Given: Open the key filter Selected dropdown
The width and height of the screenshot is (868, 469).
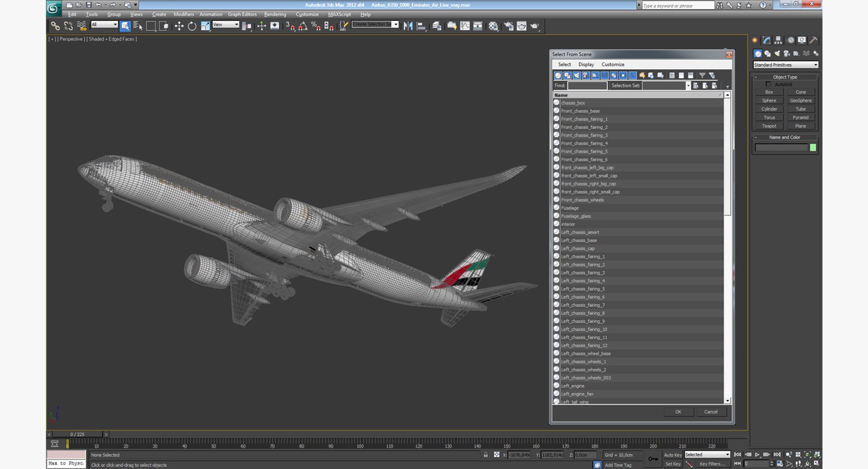Looking at the screenshot, I should (x=707, y=455).
